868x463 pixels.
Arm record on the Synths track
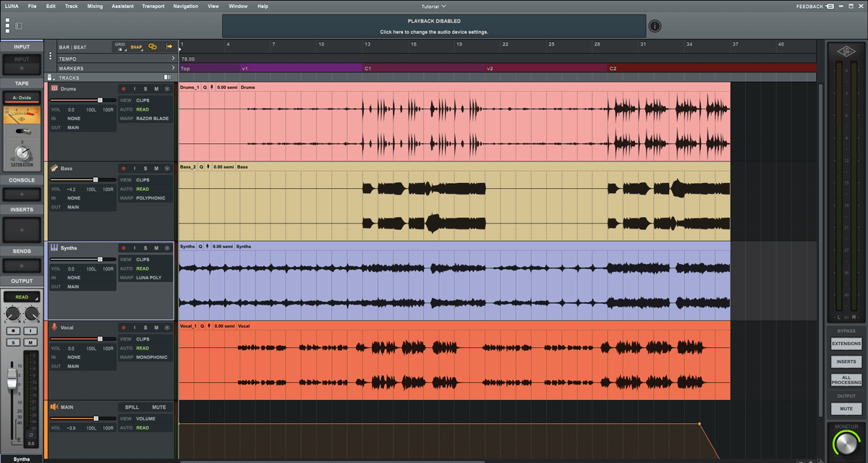point(124,248)
